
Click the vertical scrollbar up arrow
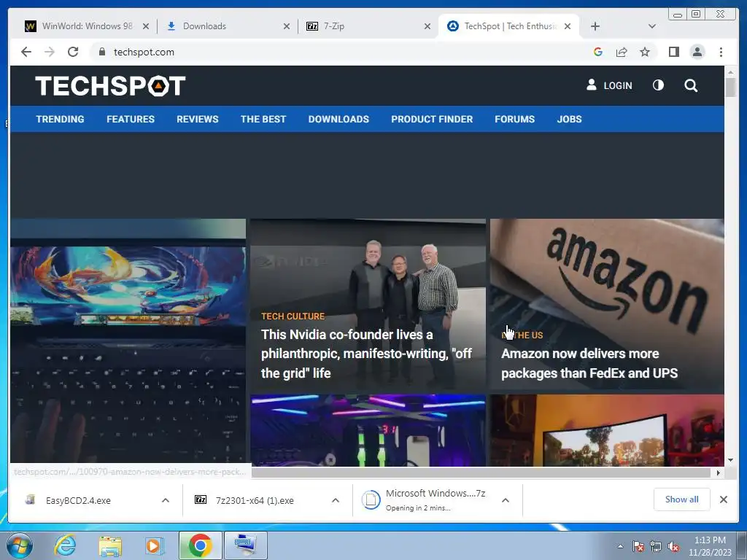pyautogui.click(x=730, y=72)
